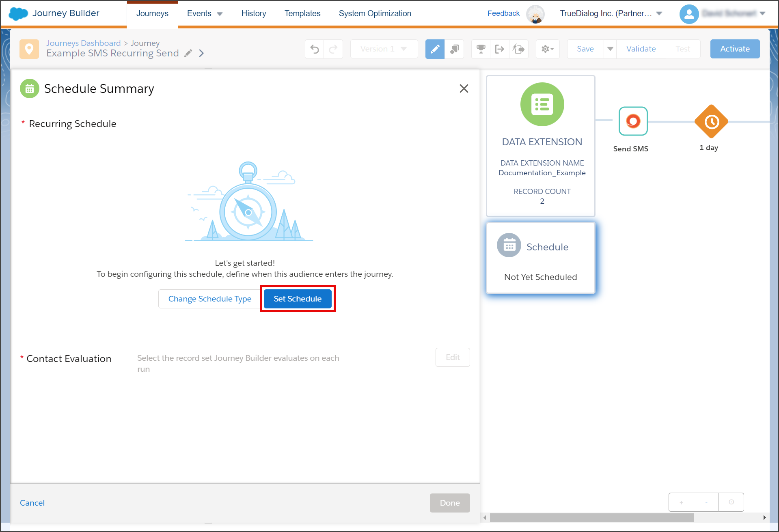Image resolution: width=779 pixels, height=532 pixels.
Task: Click Change Schedule Type
Action: pos(210,299)
